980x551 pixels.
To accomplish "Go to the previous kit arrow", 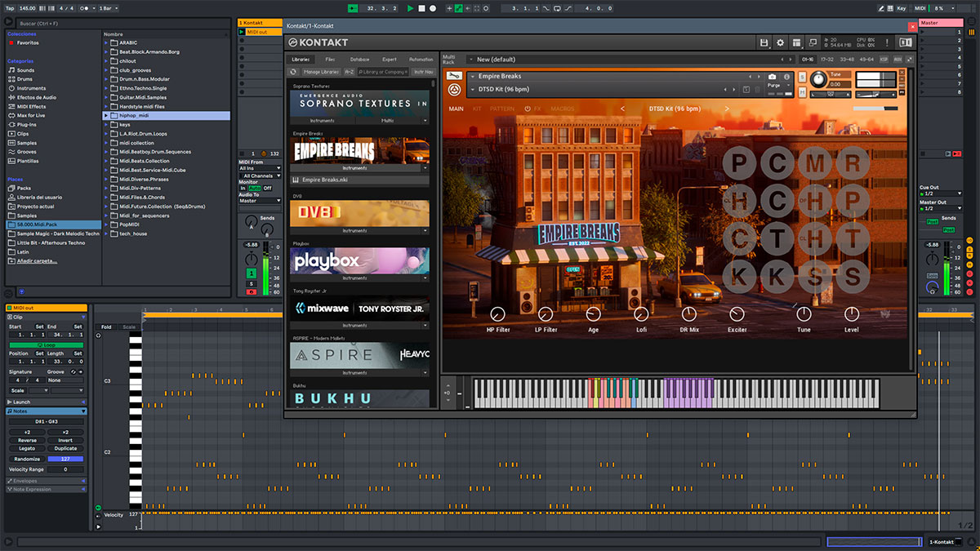I will point(622,109).
